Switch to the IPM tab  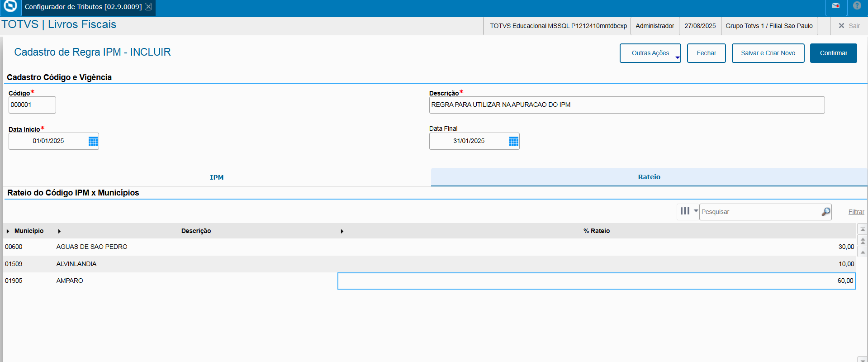(x=217, y=177)
